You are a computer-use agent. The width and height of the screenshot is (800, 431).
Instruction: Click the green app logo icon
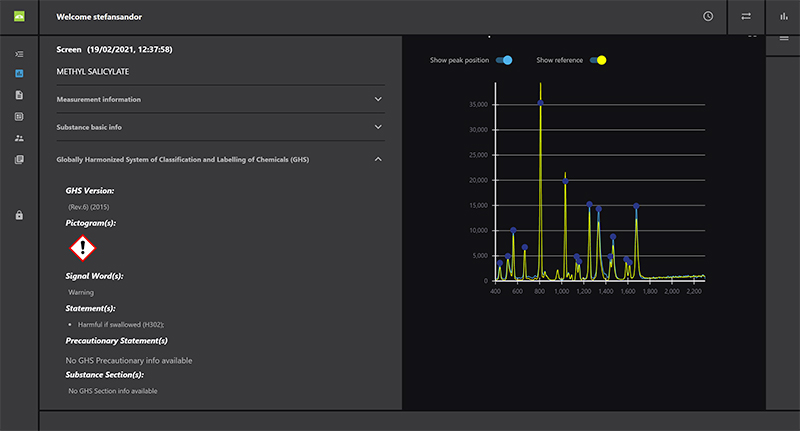point(20,17)
